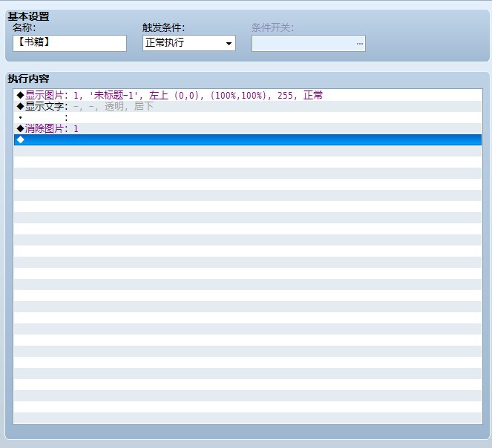Click the highlighted empty command row
The width and height of the screenshot is (492, 448).
pos(248,139)
